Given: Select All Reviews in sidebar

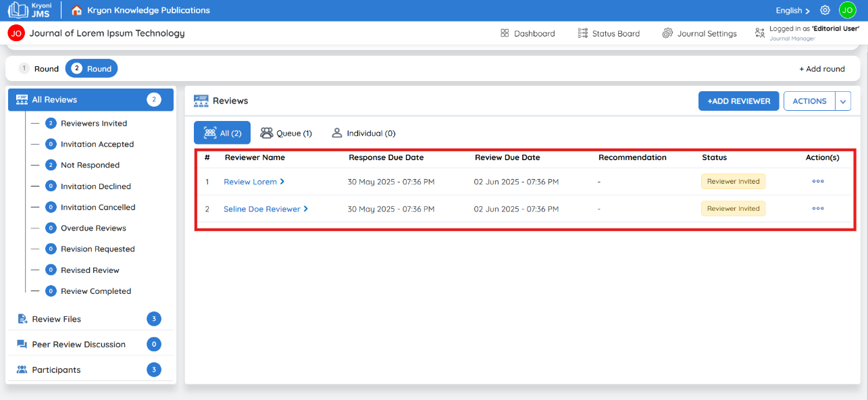Looking at the screenshot, I should click(x=91, y=99).
